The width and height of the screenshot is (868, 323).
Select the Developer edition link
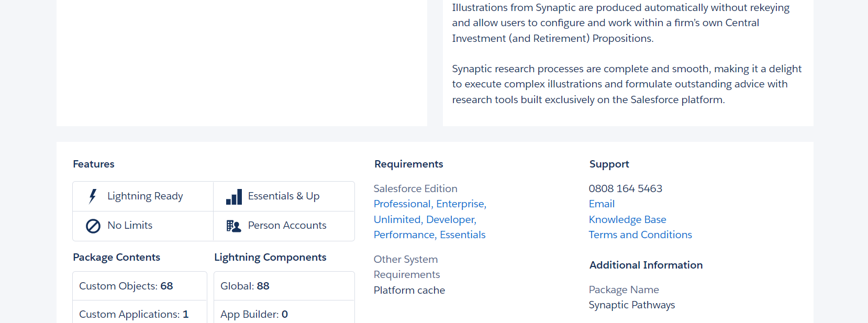(450, 220)
